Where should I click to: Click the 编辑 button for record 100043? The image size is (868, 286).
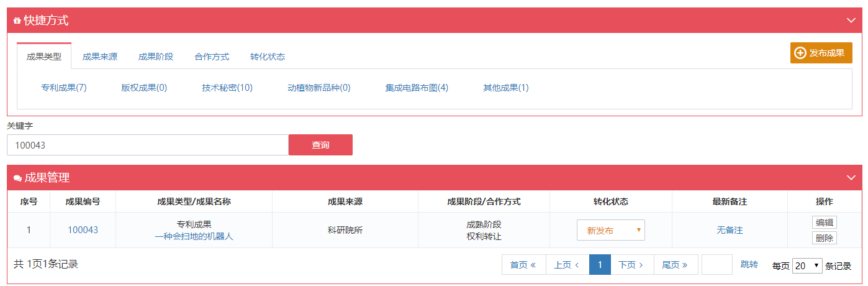click(825, 223)
